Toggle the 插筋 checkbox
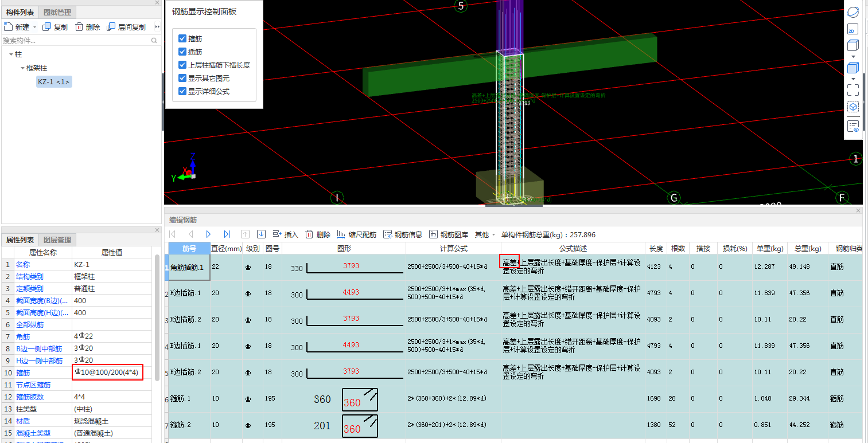This screenshot has width=868, height=443. point(182,52)
